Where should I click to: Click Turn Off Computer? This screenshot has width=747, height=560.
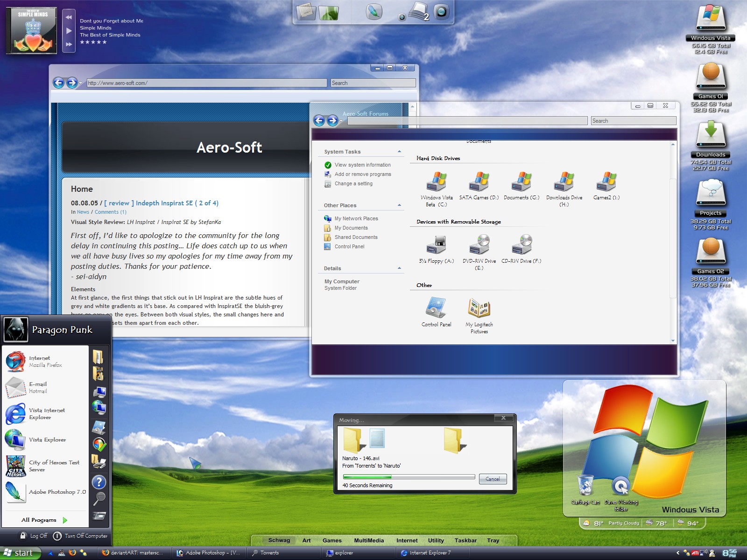80,536
